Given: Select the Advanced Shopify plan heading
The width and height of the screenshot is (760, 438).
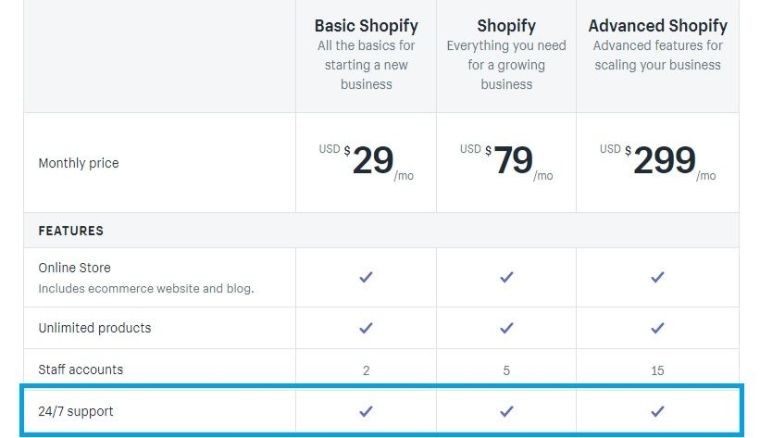Looking at the screenshot, I should pos(657,26).
